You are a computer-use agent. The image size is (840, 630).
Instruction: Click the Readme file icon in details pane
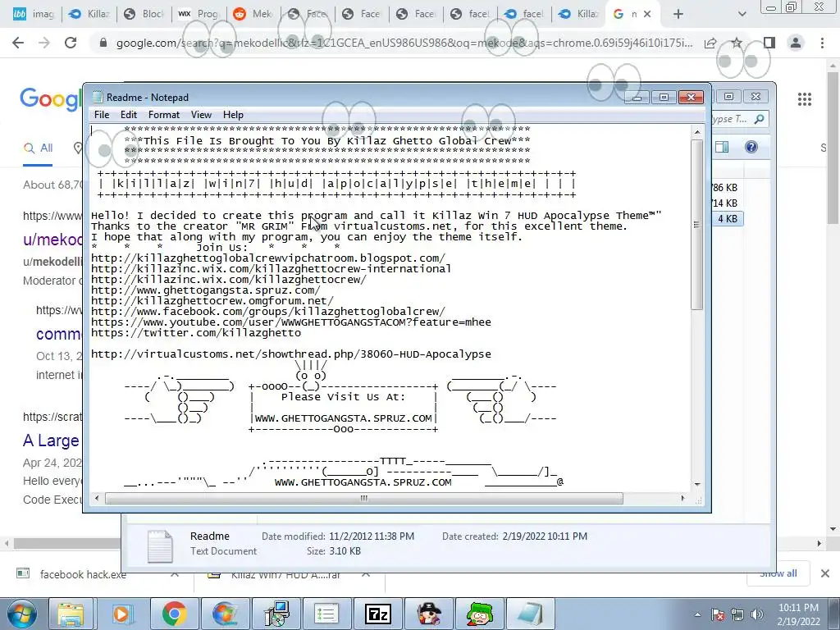[160, 546]
